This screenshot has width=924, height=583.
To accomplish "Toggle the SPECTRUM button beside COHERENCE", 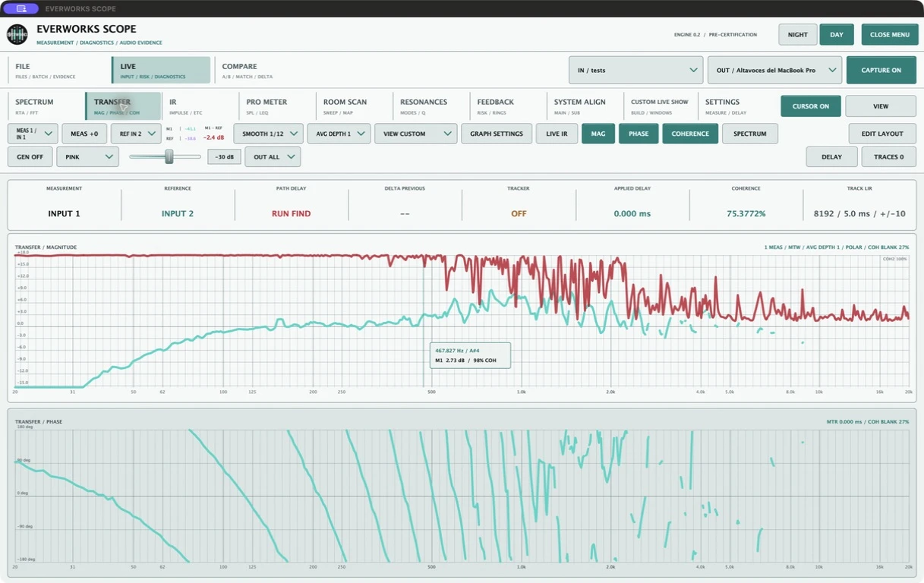I will [x=750, y=134].
